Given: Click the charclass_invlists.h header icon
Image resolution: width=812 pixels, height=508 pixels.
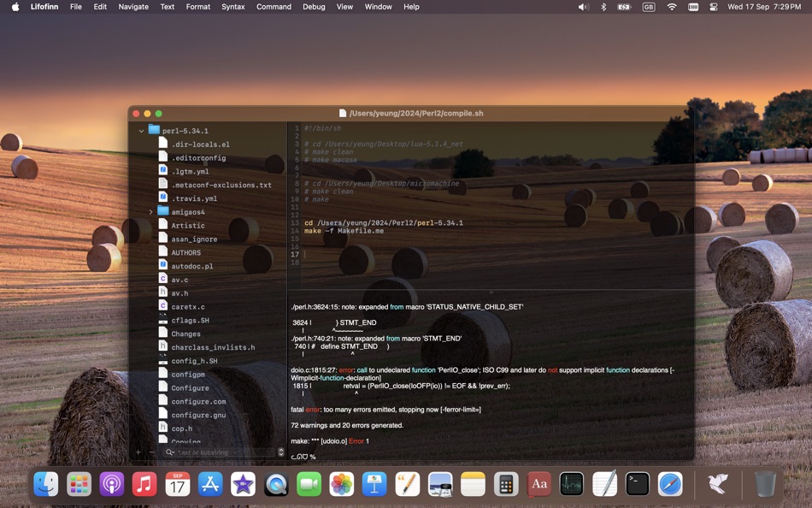Looking at the screenshot, I should 162,346.
